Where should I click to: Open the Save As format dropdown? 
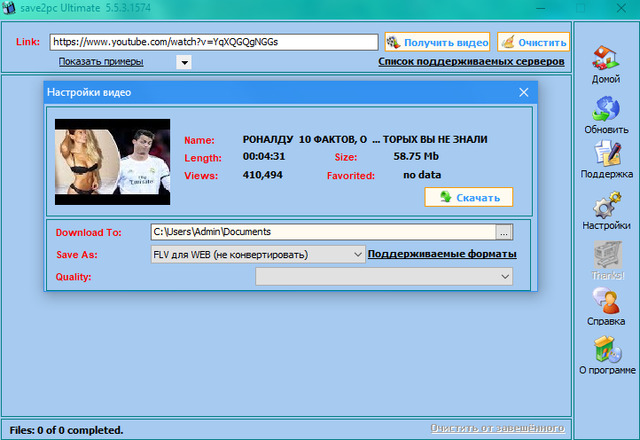(x=258, y=254)
